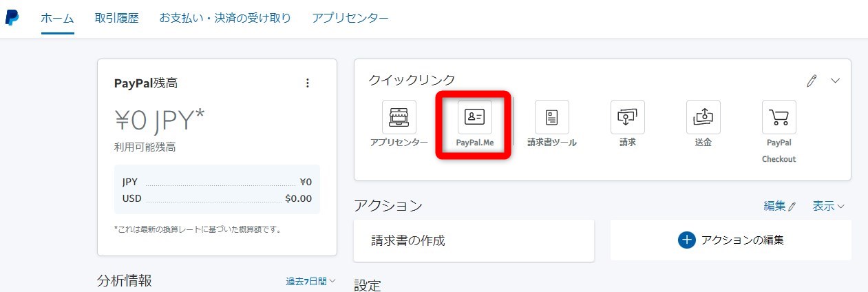Open the 請求書ツール quick link icon

(552, 117)
